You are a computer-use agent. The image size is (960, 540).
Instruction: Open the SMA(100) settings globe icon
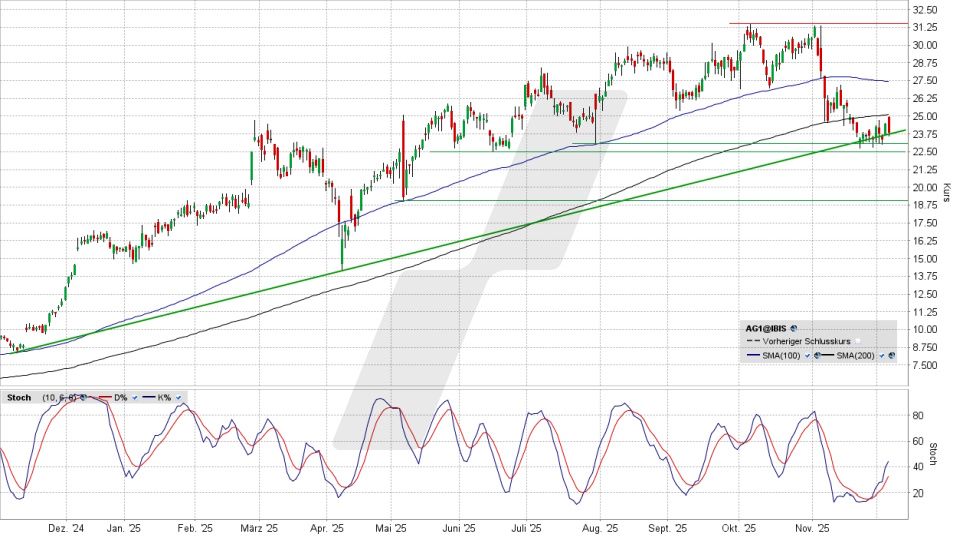(817, 355)
